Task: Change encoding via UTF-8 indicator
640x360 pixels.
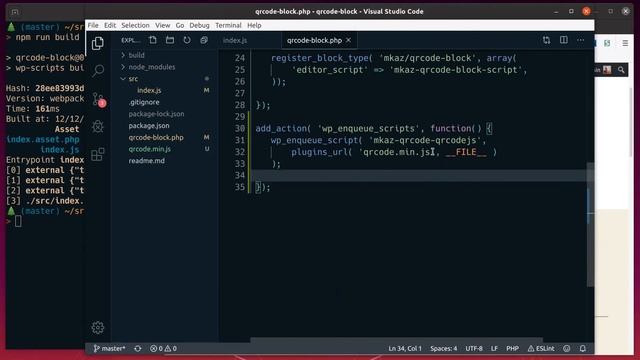Action: 474,349
